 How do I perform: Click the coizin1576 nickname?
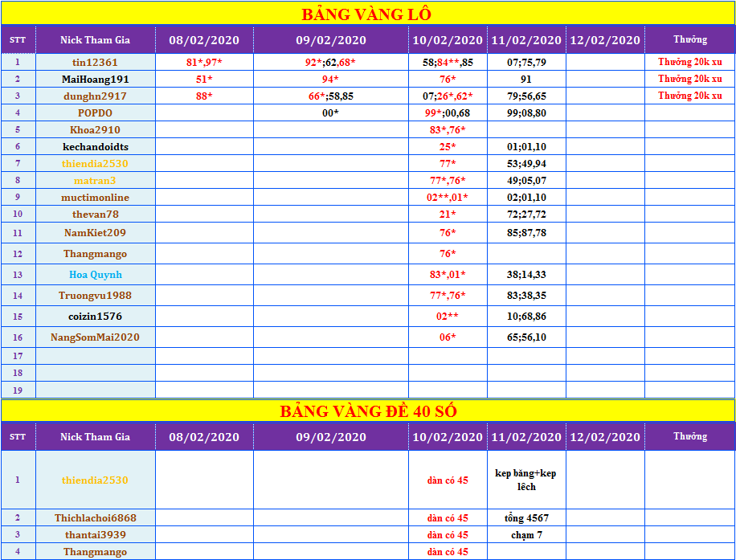click(95, 317)
